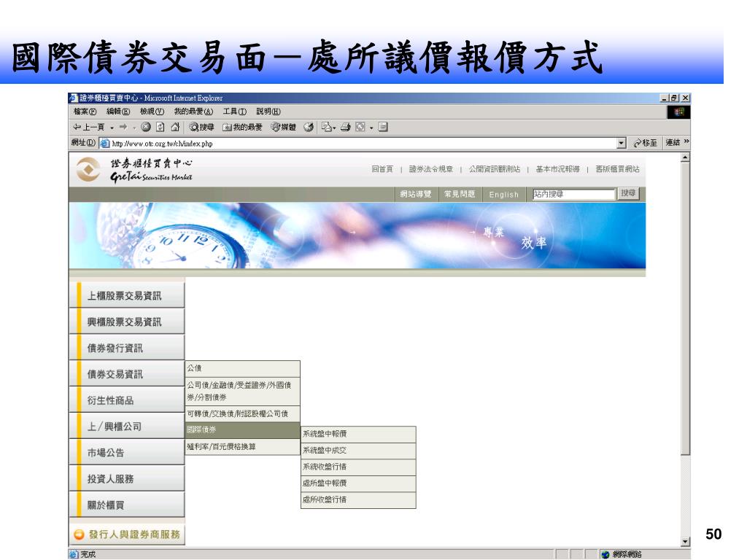Select 興櫃股票交易資訊 in the sidebar
Image resolution: width=747 pixels, height=560 pixels.
pos(127,322)
